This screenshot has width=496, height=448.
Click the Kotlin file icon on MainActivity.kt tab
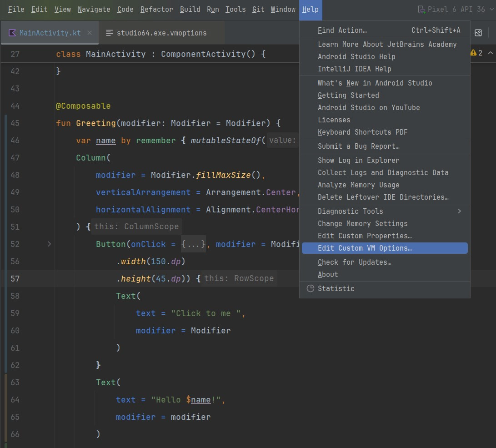[12, 33]
